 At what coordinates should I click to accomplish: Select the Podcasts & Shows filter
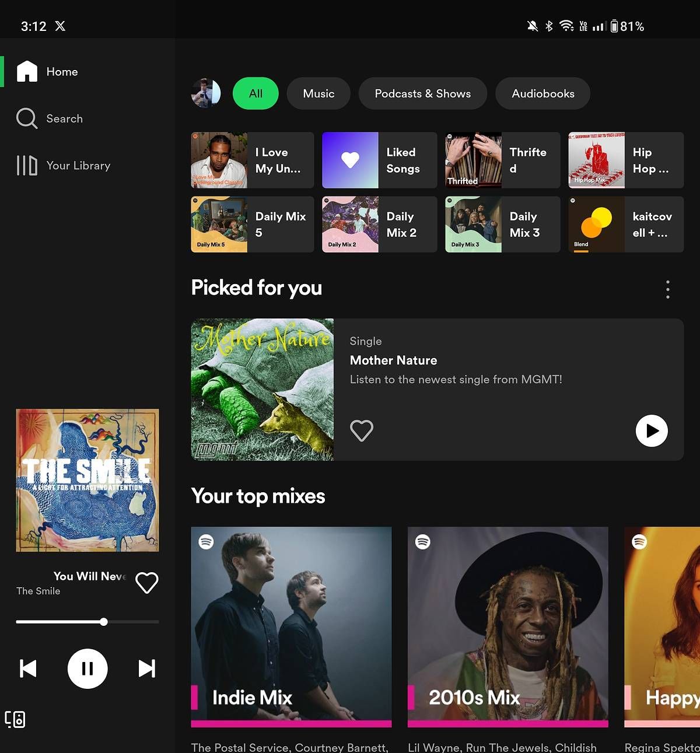(x=422, y=93)
